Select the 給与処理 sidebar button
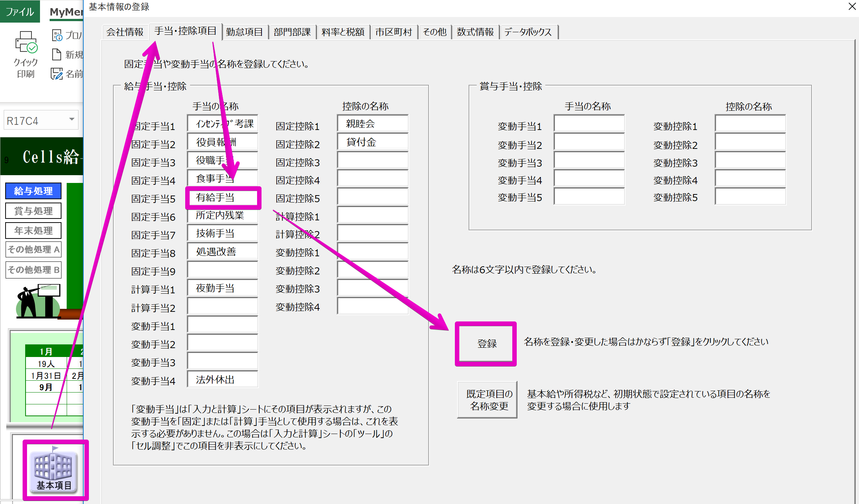The height and width of the screenshot is (504, 859). click(33, 191)
